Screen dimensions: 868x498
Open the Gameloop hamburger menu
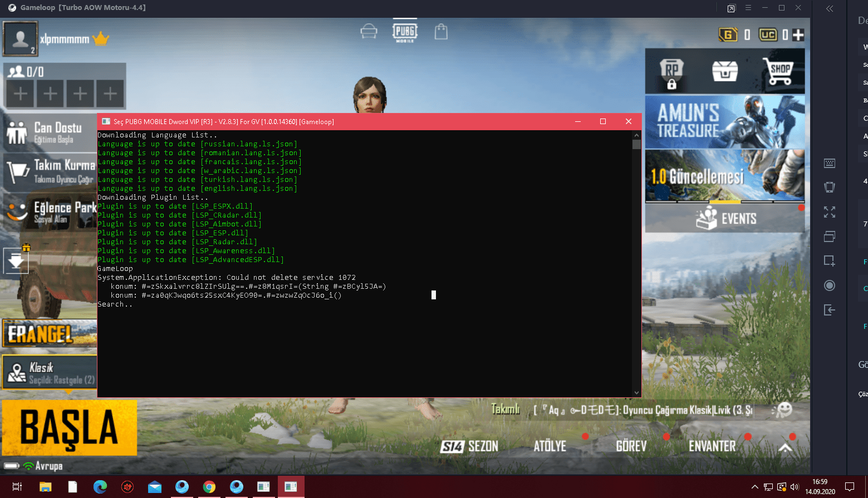pyautogui.click(x=748, y=8)
